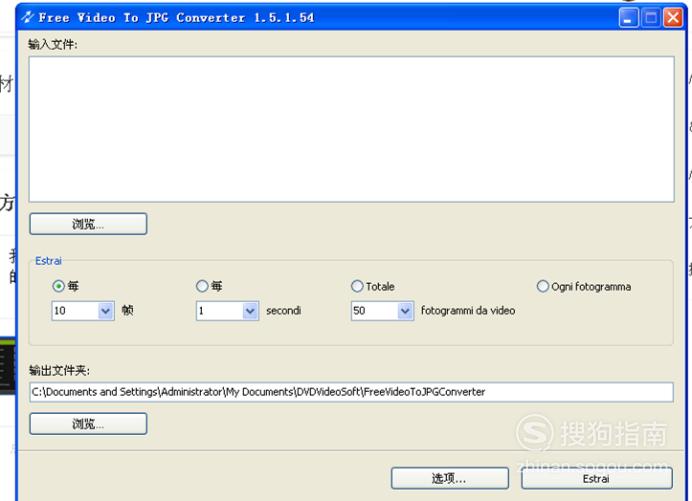The height and width of the screenshot is (501, 692).
Task: Click the output folder path field
Action: [x=351, y=392]
